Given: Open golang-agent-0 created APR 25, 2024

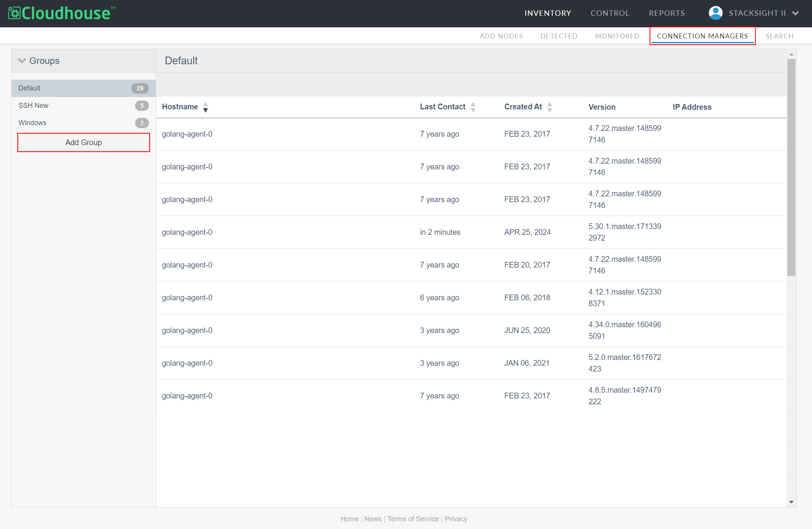Looking at the screenshot, I should point(187,232).
